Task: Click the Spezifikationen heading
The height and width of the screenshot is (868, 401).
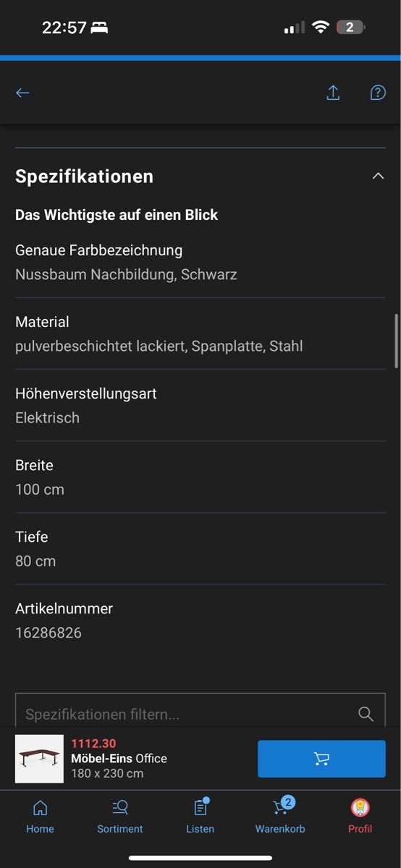Action: pyautogui.click(x=85, y=176)
